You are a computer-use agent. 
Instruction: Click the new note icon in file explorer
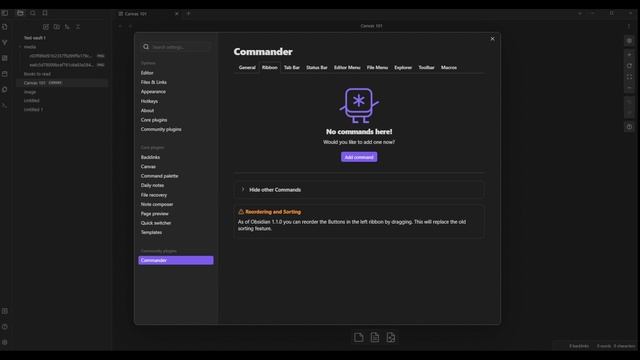coord(46,27)
